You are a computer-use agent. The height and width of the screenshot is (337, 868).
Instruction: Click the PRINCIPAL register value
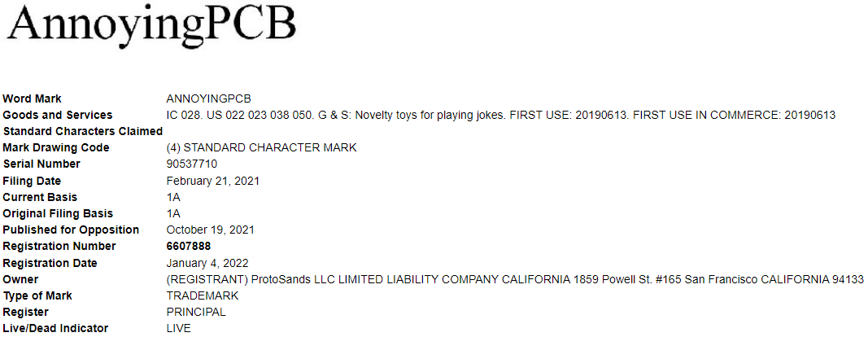196,312
